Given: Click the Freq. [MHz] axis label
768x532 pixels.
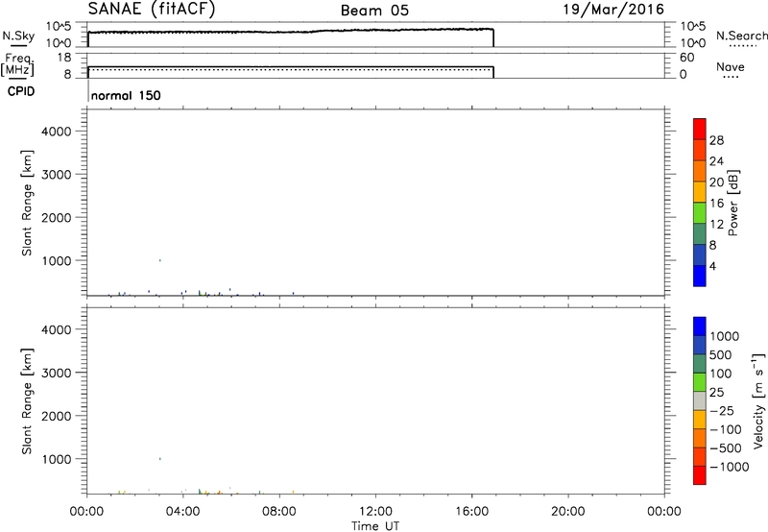Looking at the screenshot, I should click(x=16, y=64).
